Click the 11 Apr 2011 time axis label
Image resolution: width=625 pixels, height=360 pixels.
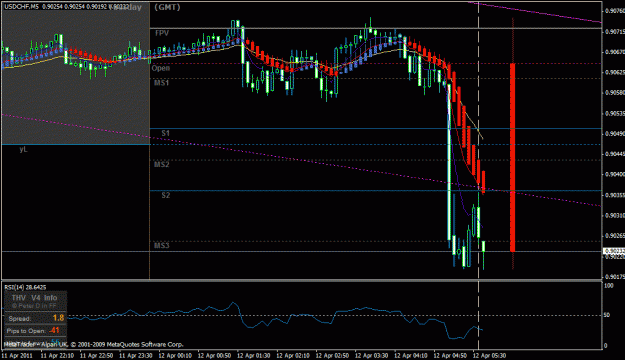coord(17,355)
